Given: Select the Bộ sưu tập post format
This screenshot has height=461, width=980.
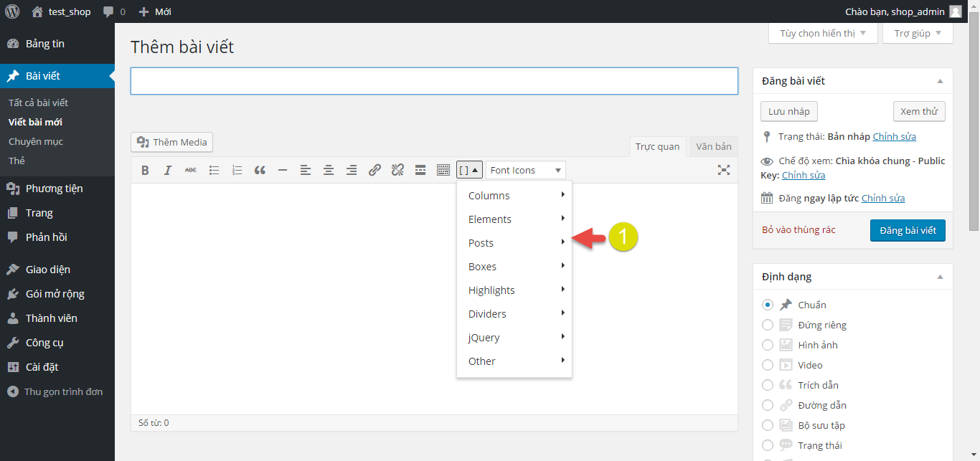Looking at the screenshot, I should (768, 425).
